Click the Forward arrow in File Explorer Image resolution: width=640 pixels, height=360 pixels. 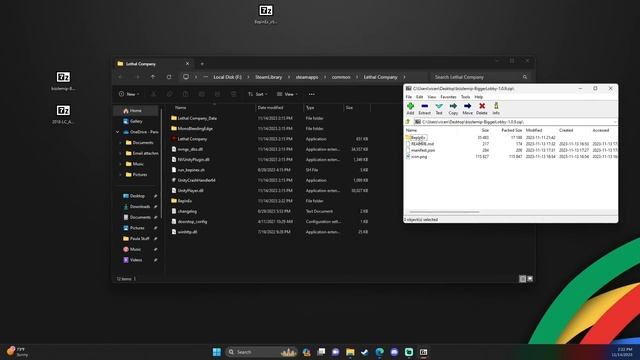(137, 77)
